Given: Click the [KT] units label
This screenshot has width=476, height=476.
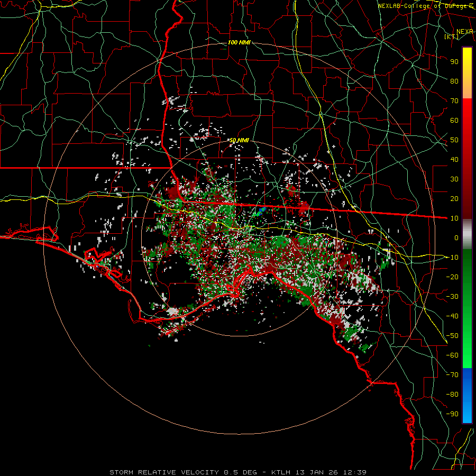Looking at the screenshot, I should (x=452, y=36).
